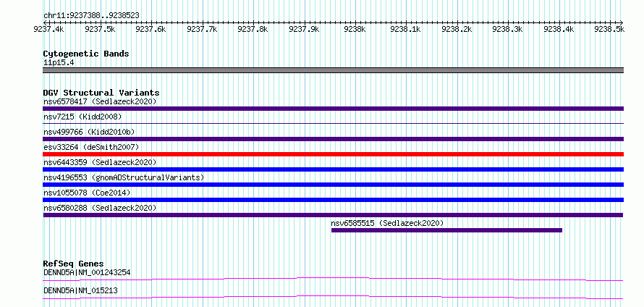Open the DENND5A|NM_001243254 gene label
Screen dimensions: 644x307
click(x=87, y=272)
